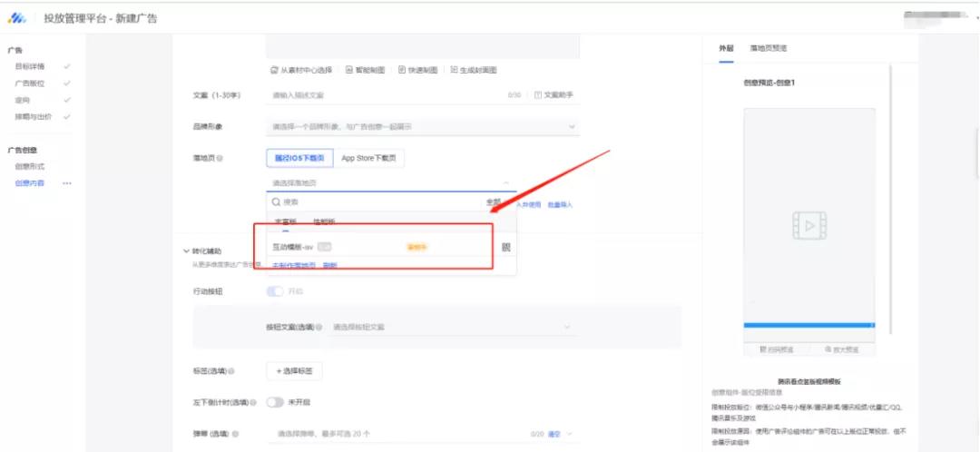Click the info icon next to 落地页

pos(220,159)
